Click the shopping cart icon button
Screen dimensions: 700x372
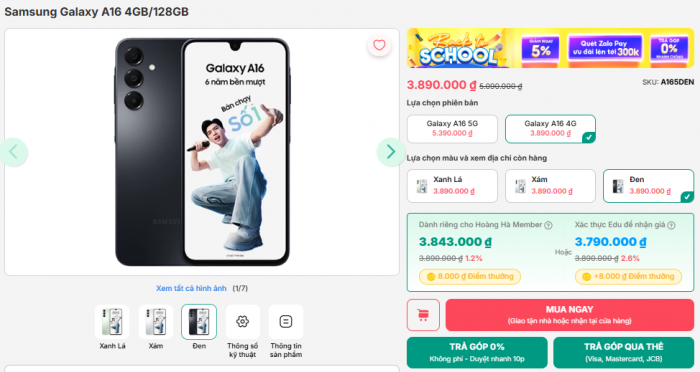coord(423,315)
